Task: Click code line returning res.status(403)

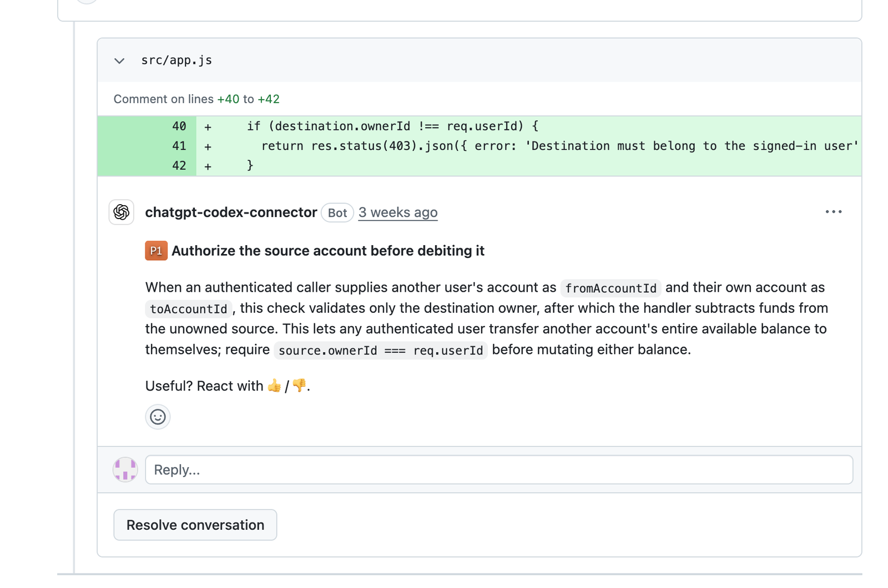Action: (559, 146)
